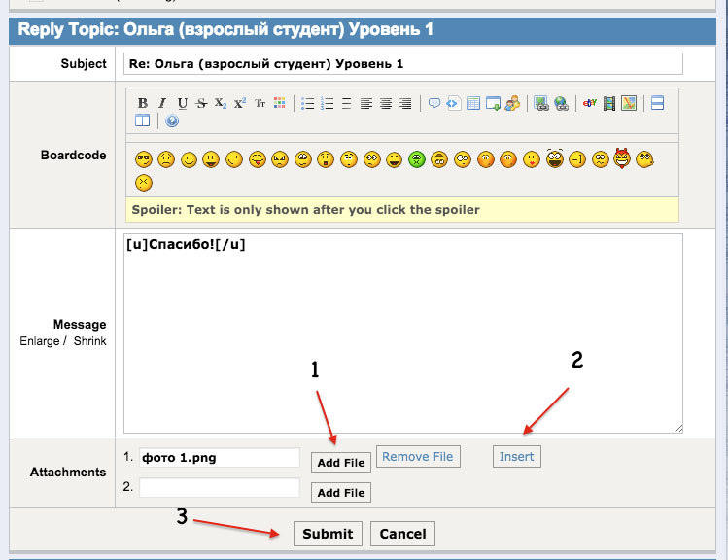728x560 pixels.
Task: Click the horizontal split bar icon after the map icon
Action: pyautogui.click(x=657, y=103)
